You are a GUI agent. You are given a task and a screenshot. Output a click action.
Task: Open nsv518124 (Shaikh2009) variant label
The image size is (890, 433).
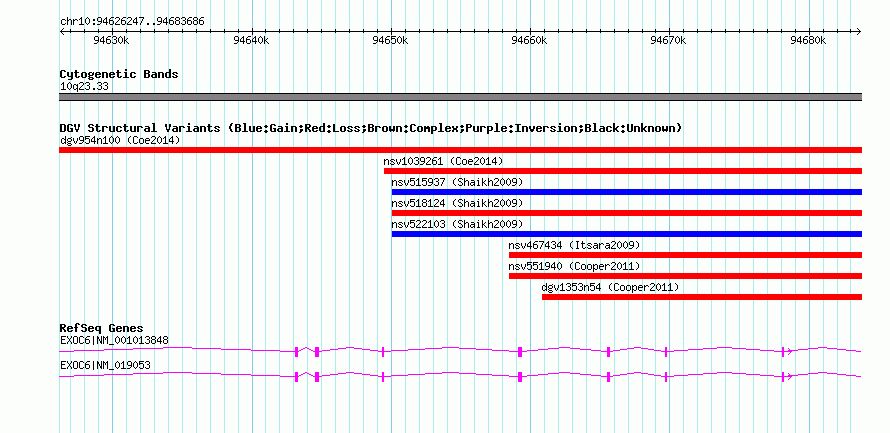(457, 203)
